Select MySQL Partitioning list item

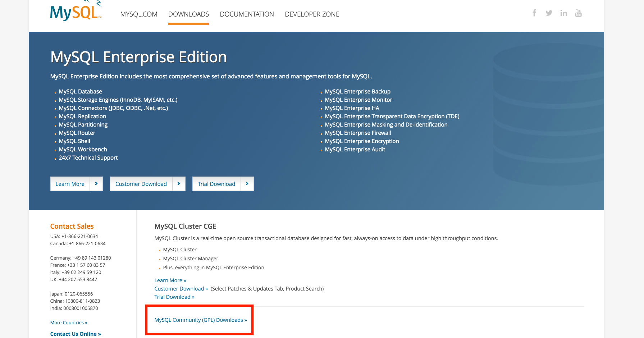click(x=83, y=125)
